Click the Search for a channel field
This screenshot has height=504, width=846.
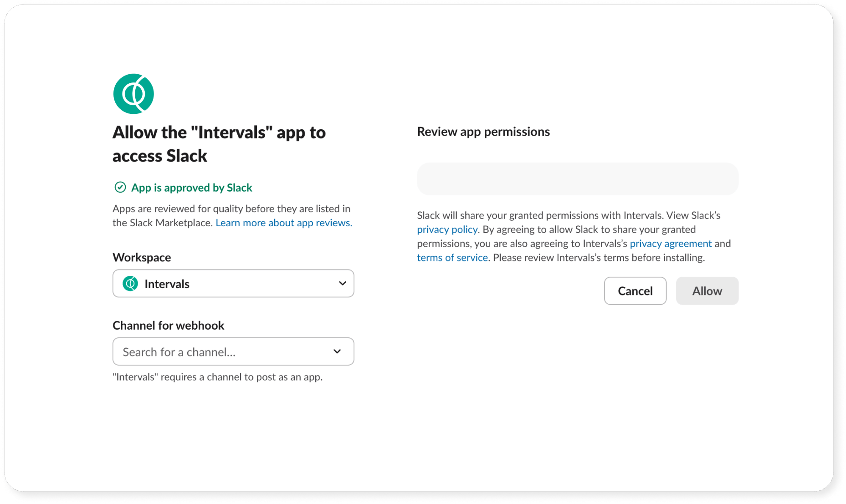[223, 352]
